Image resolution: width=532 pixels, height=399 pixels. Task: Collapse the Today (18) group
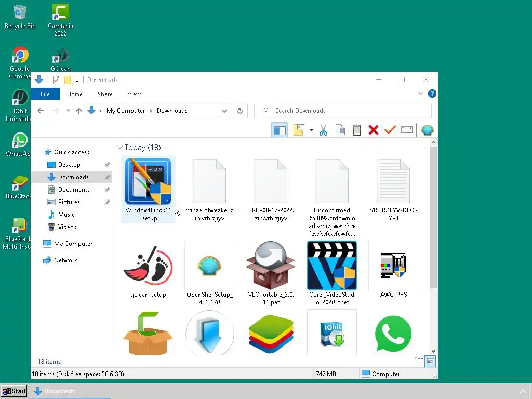[x=119, y=147]
